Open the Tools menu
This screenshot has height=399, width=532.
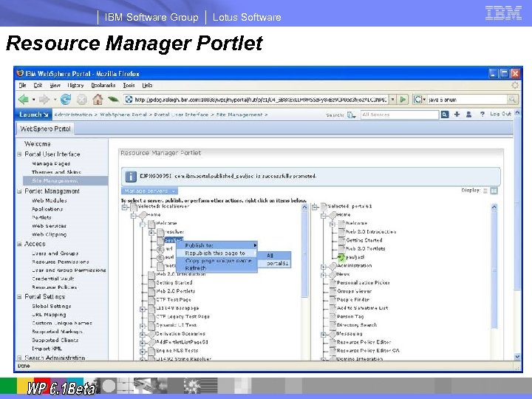point(129,85)
